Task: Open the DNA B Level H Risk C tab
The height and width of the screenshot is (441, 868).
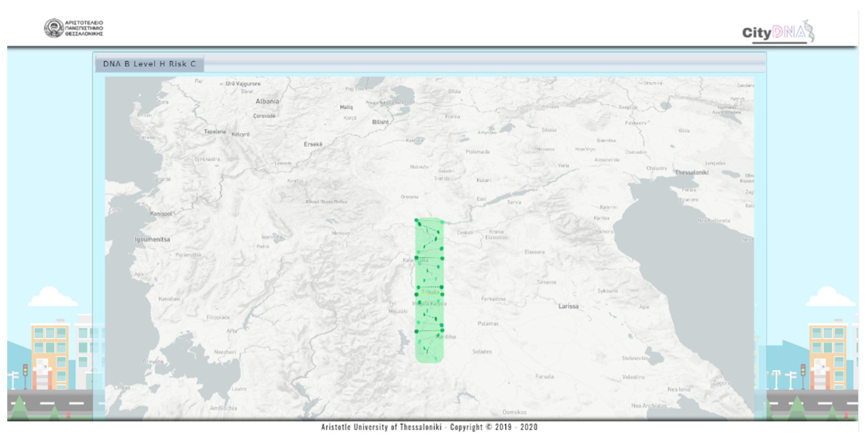Action: [149, 64]
